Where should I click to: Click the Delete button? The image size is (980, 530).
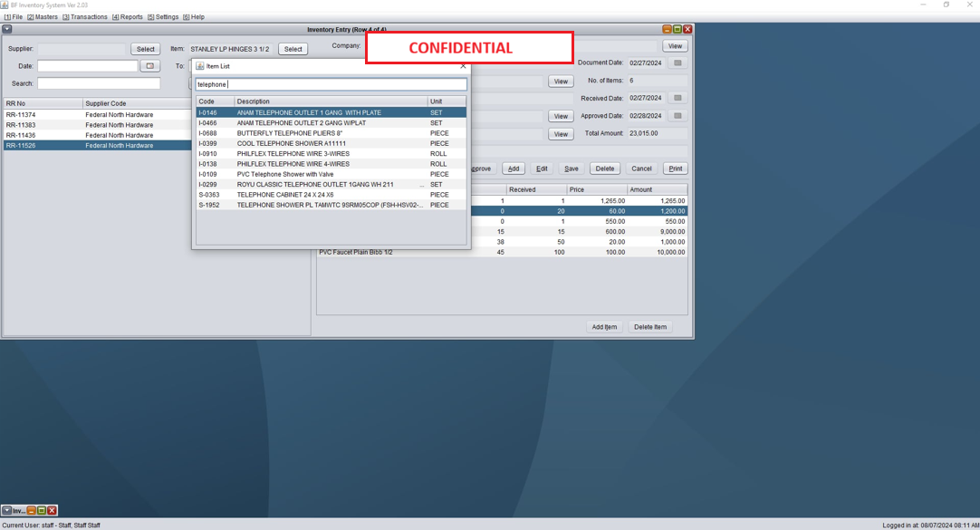click(x=604, y=169)
